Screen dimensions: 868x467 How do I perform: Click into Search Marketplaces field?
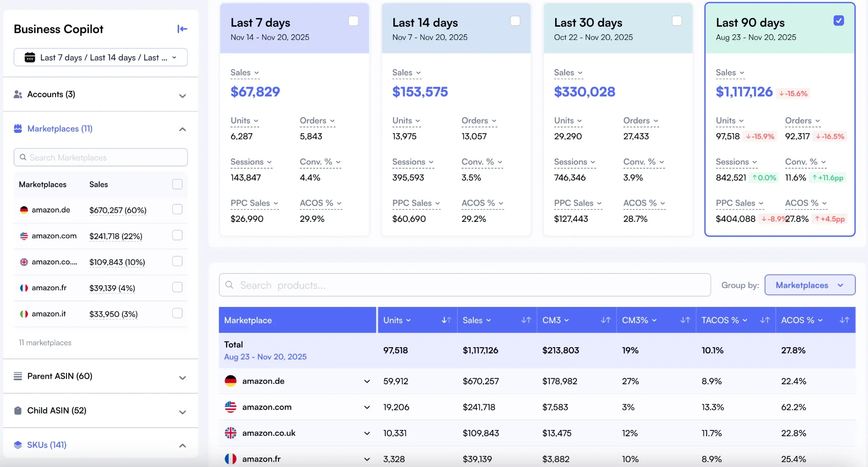click(100, 157)
